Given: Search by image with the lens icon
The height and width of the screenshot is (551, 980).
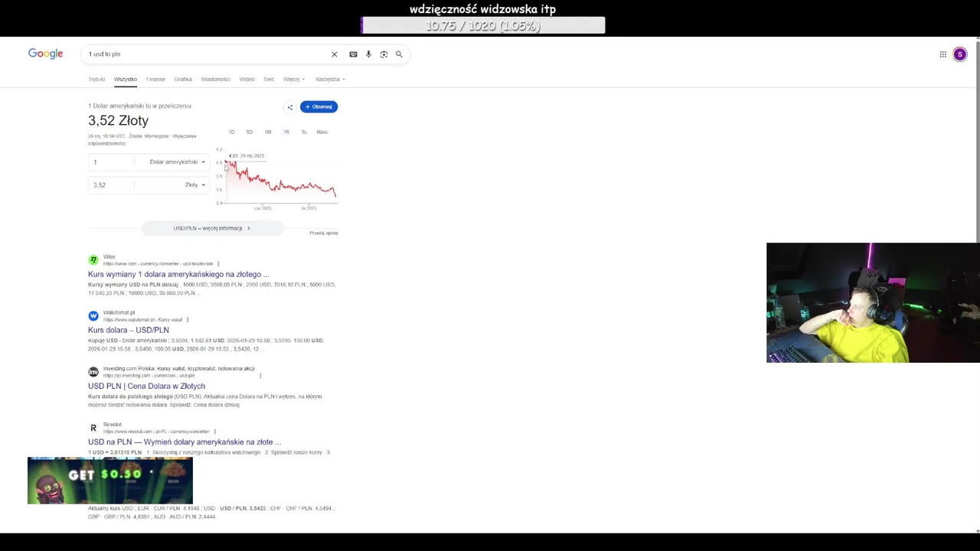Looking at the screenshot, I should 384,54.
